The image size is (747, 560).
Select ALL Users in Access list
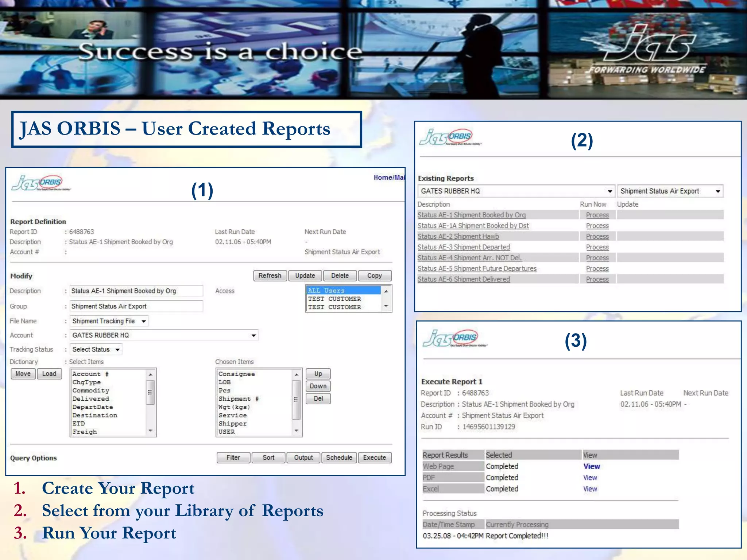coord(326,291)
